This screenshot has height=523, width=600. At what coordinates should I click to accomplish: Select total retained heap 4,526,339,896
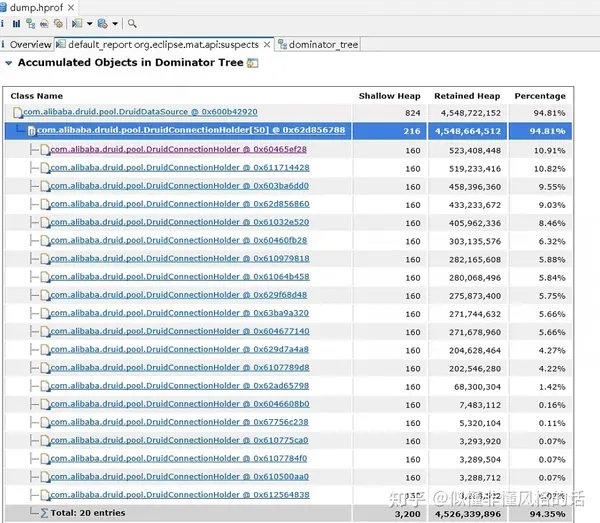point(468,514)
